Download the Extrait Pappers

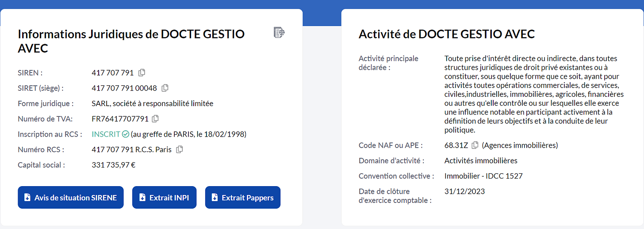pyautogui.click(x=243, y=198)
